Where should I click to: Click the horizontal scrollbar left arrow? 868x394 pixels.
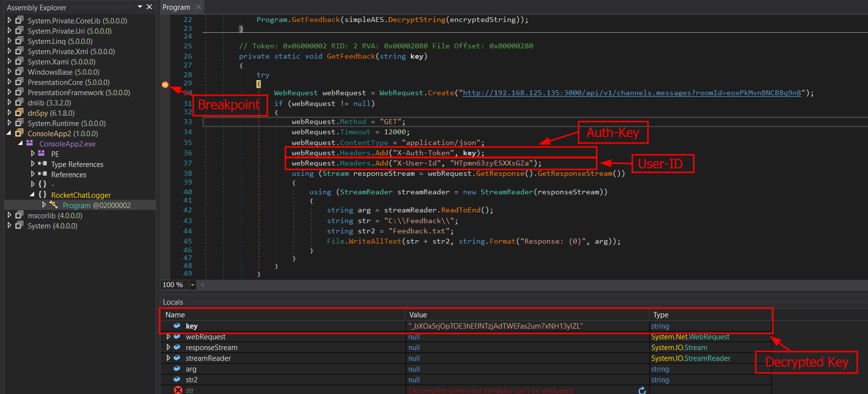pyautogui.click(x=202, y=285)
